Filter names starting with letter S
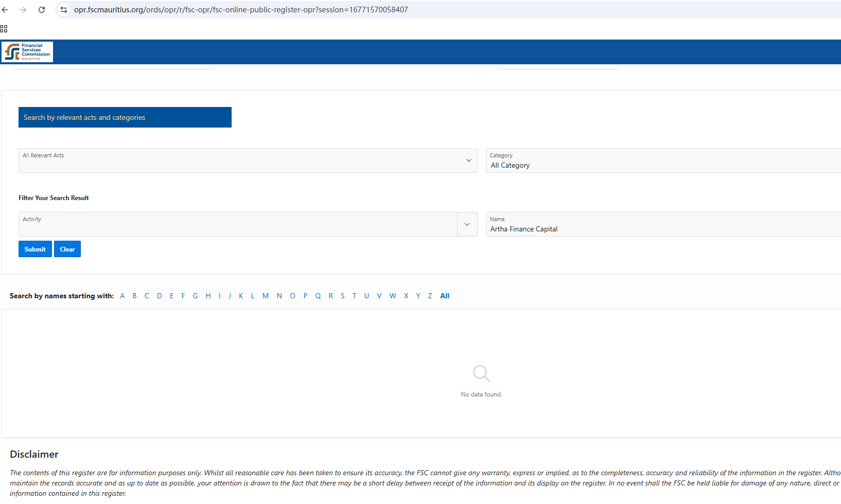Viewport: 841px width, 504px height. click(x=342, y=296)
